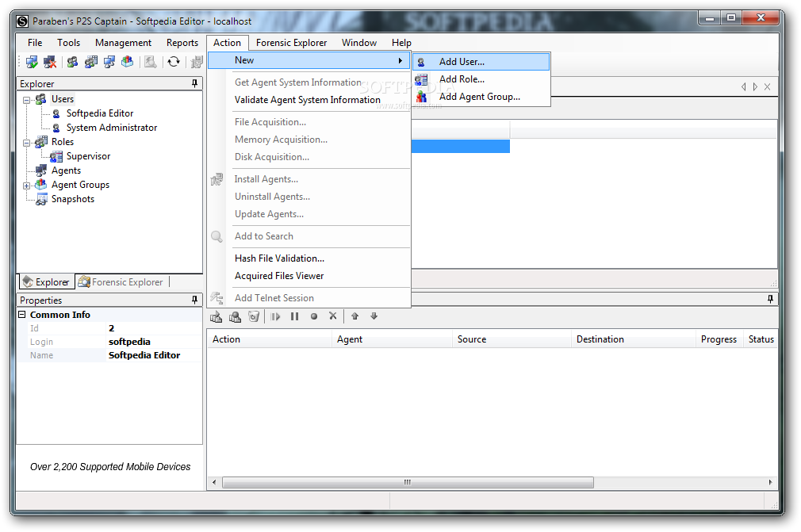The height and width of the screenshot is (532, 801).
Task: Click the add role (users with grid) toolbar icon
Action: [x=91, y=63]
